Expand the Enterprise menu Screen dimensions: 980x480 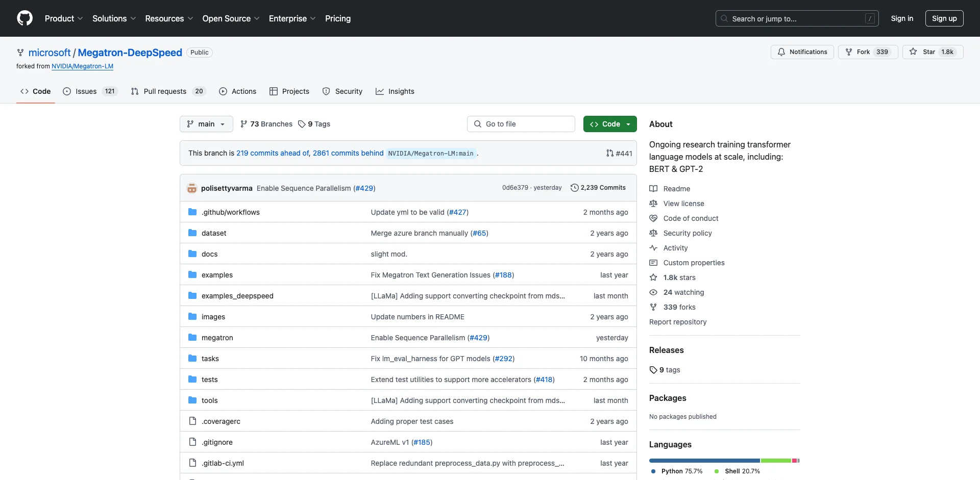pyautogui.click(x=292, y=18)
